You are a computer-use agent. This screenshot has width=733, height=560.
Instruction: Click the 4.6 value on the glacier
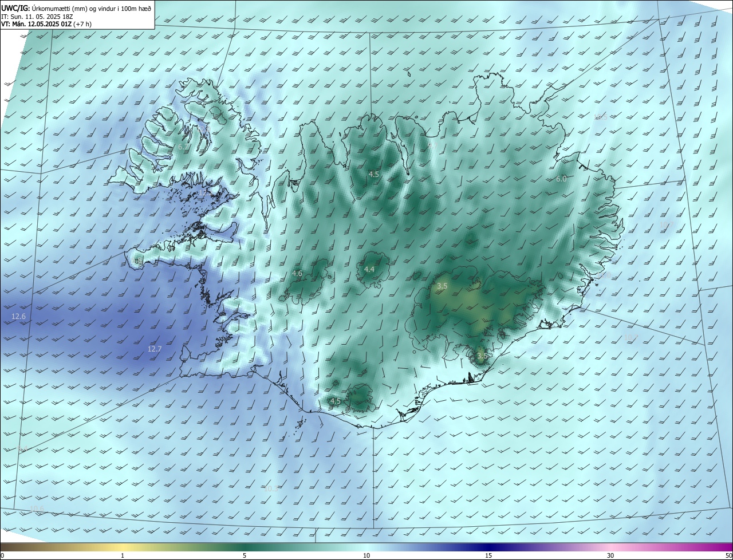(x=297, y=274)
